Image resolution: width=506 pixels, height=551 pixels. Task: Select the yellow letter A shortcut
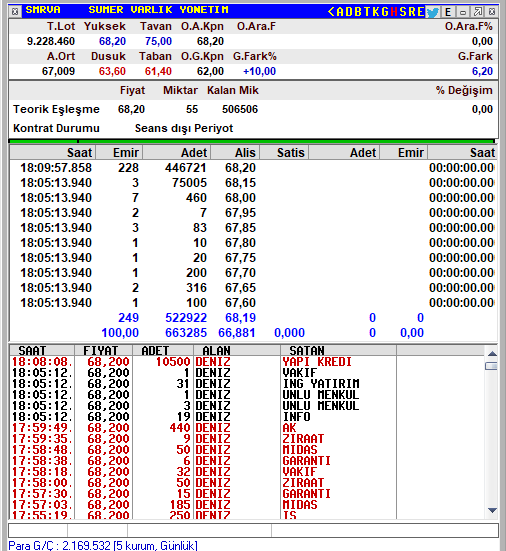click(340, 12)
